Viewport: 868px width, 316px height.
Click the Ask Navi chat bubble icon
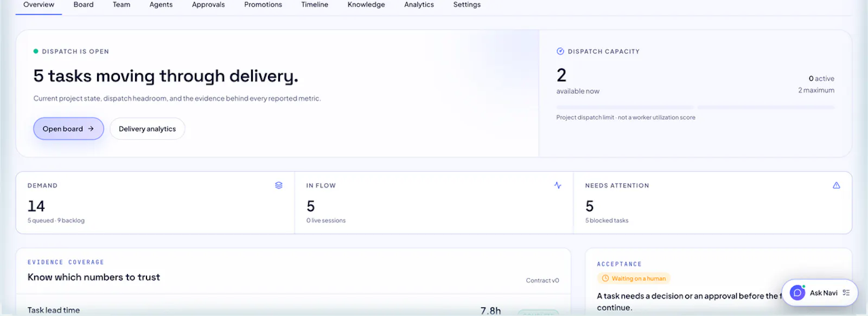click(797, 293)
